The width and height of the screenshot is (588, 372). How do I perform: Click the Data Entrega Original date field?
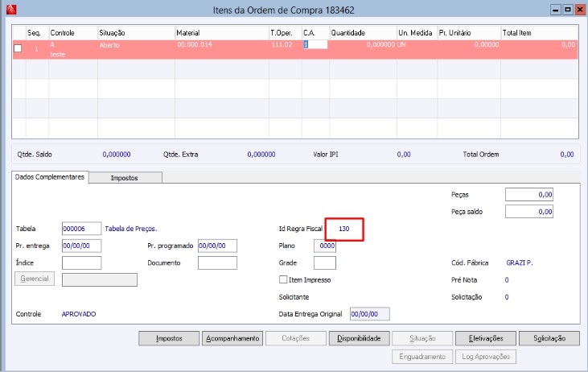pyautogui.click(x=370, y=314)
